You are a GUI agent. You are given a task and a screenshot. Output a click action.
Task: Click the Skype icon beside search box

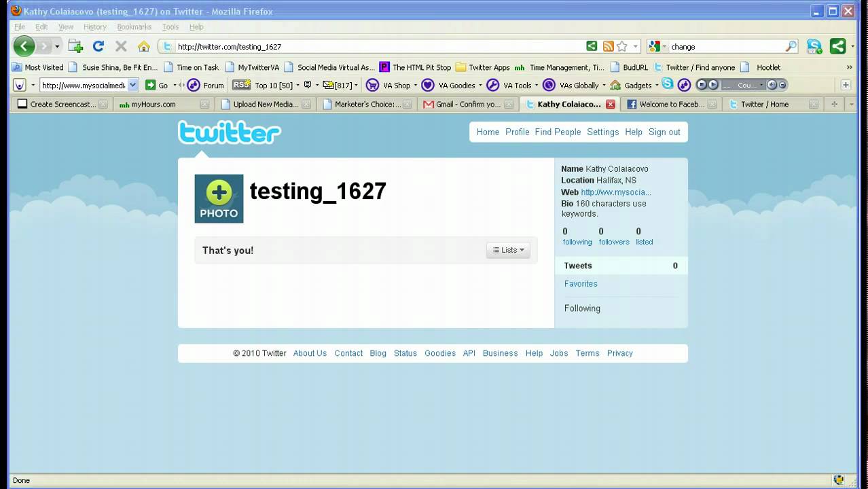(x=814, y=46)
